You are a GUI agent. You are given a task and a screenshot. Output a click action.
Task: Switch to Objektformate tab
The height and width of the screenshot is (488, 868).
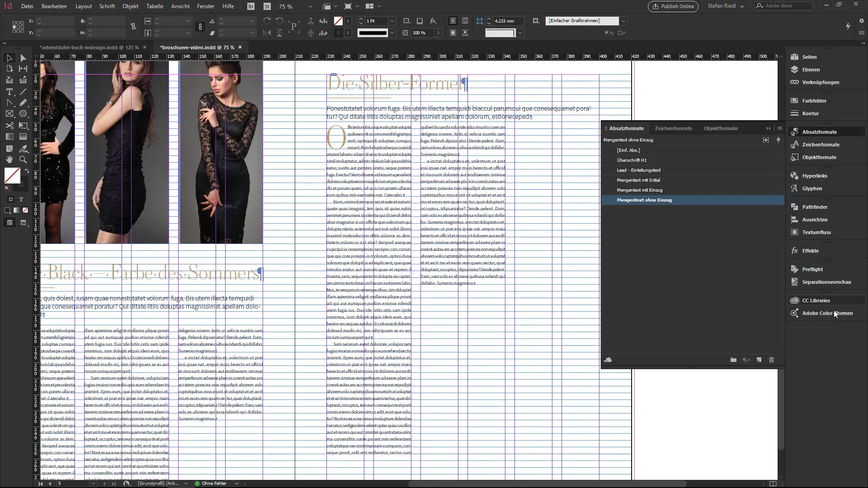pos(721,128)
